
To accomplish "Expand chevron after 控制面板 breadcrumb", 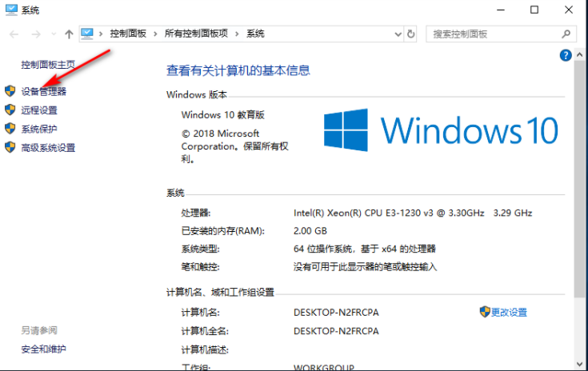I will [x=155, y=34].
